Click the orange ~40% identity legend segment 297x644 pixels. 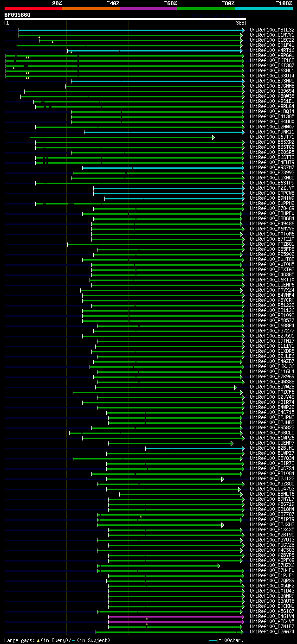pos(90,8)
